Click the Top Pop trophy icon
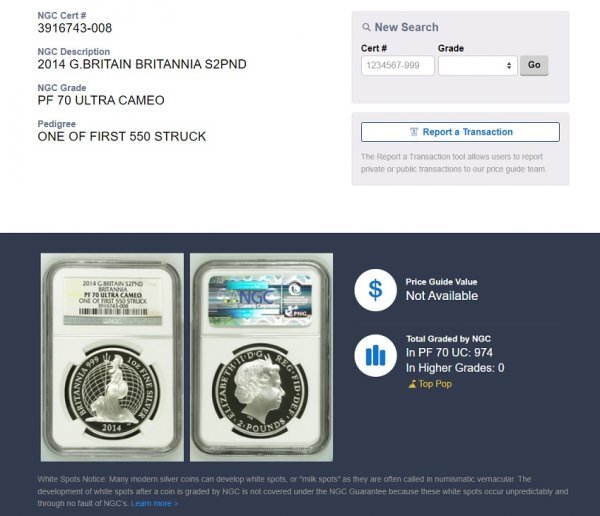This screenshot has width=600, height=516. pyautogui.click(x=412, y=384)
